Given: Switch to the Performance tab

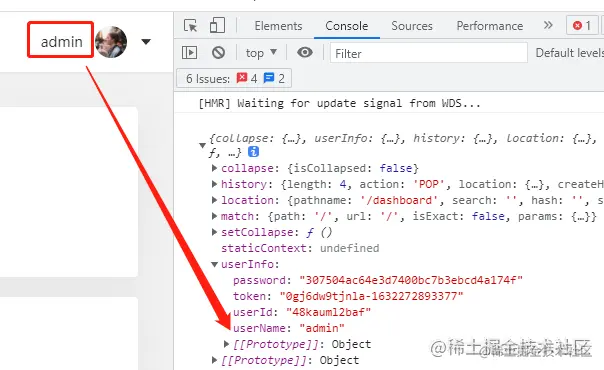Looking at the screenshot, I should (x=490, y=26).
